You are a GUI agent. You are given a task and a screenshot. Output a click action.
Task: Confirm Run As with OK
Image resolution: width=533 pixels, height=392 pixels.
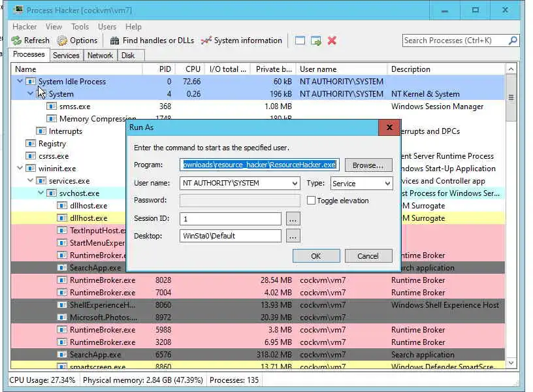(315, 256)
